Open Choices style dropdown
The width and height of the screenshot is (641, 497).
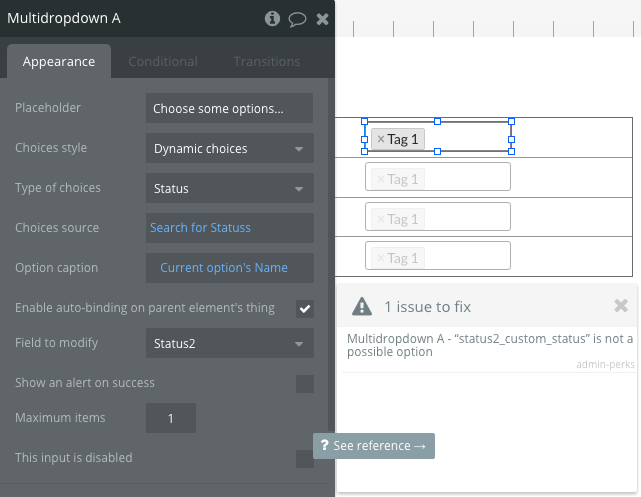[229, 149]
